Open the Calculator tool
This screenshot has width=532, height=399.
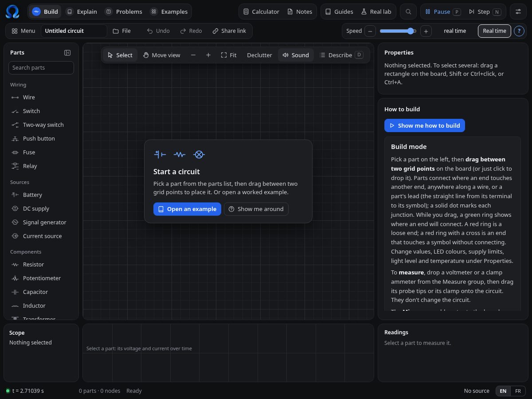[x=262, y=12]
